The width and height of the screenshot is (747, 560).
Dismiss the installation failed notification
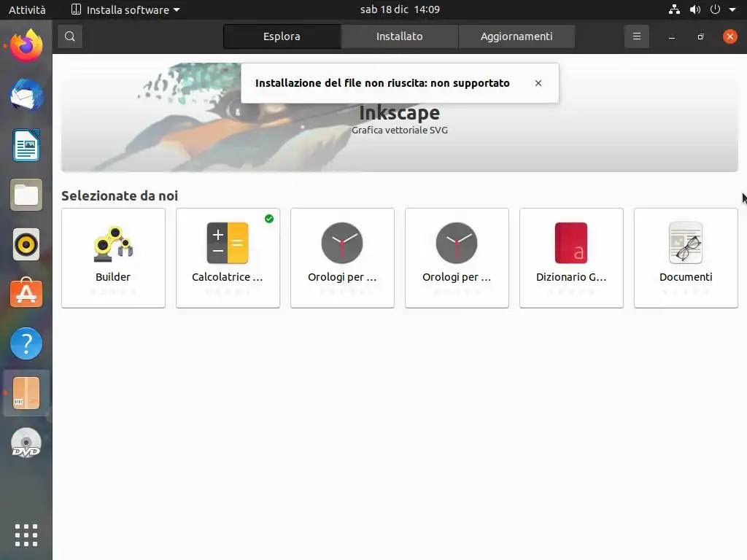coord(538,83)
